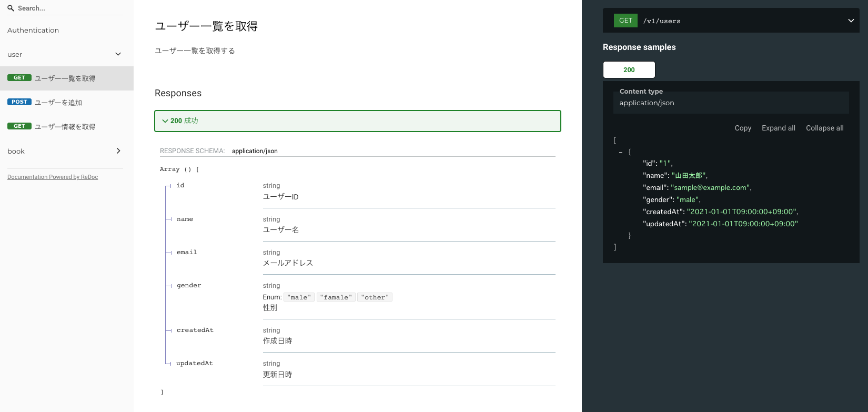Open GET ユーザー一覧を取得 sidebar item
Viewport: 868px width, 412px height.
click(x=67, y=78)
